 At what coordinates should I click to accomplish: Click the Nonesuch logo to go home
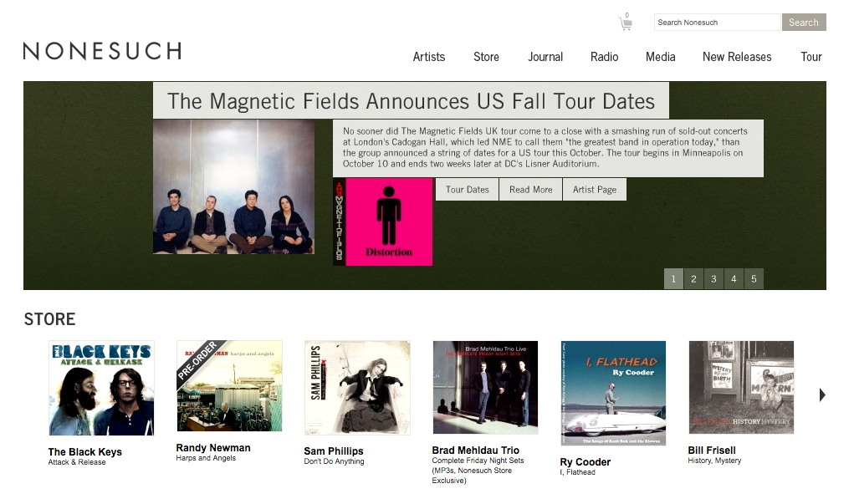coord(102,51)
